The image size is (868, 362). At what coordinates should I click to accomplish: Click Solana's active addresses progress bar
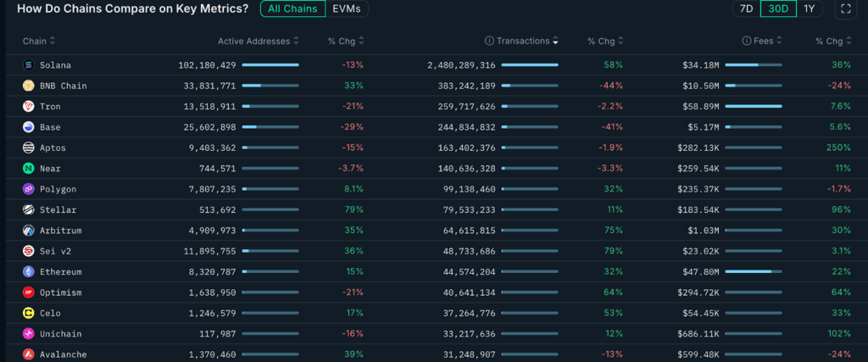coord(270,65)
